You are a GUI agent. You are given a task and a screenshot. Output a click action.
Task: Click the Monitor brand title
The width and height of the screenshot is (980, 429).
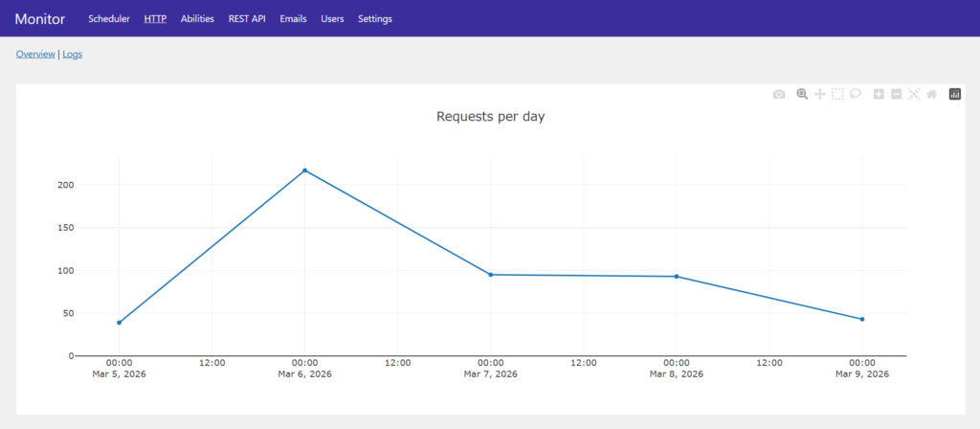(x=40, y=18)
